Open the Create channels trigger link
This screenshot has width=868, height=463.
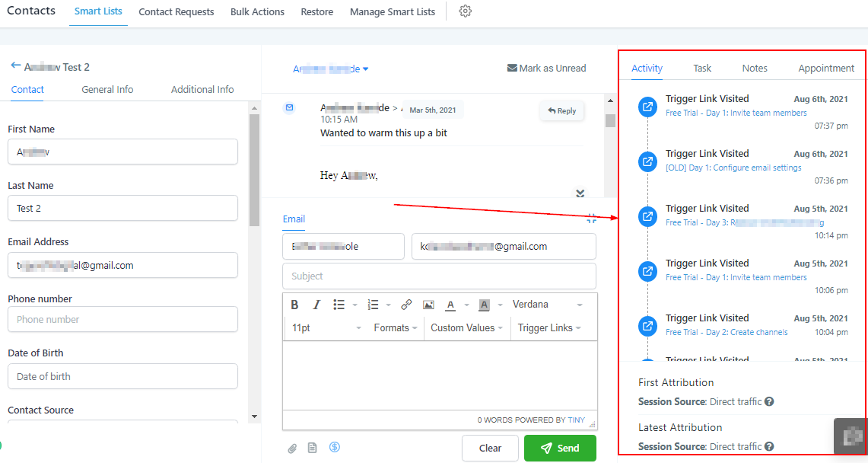727,332
